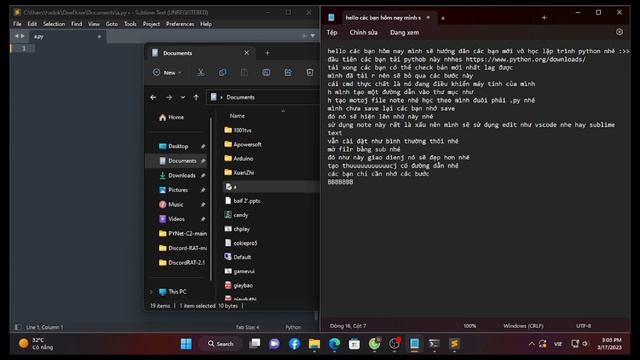
Task: Click the Notepad icon in the taskbar
Action: 414,344
